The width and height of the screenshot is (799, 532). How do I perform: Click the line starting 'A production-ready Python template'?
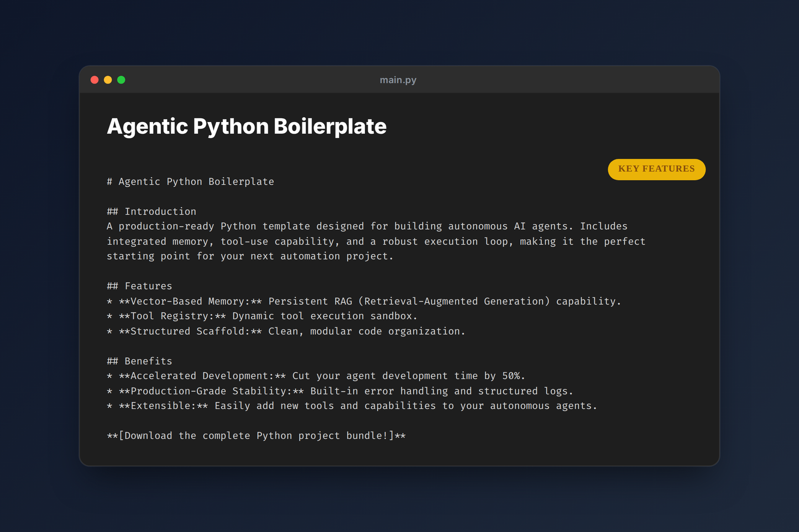(x=367, y=227)
